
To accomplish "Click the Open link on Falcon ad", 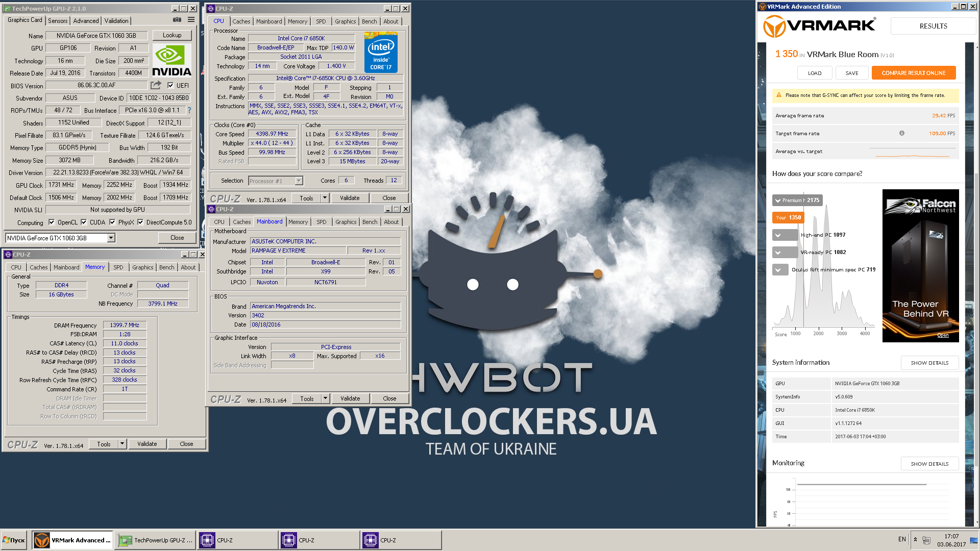I will coord(943,335).
